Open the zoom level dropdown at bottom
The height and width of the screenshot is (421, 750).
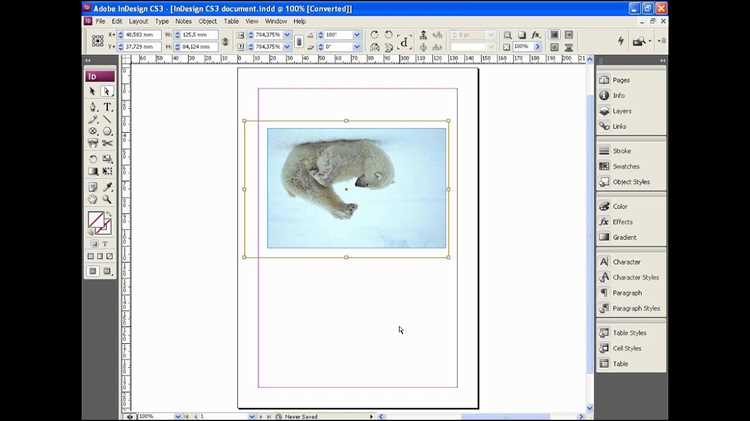click(178, 417)
